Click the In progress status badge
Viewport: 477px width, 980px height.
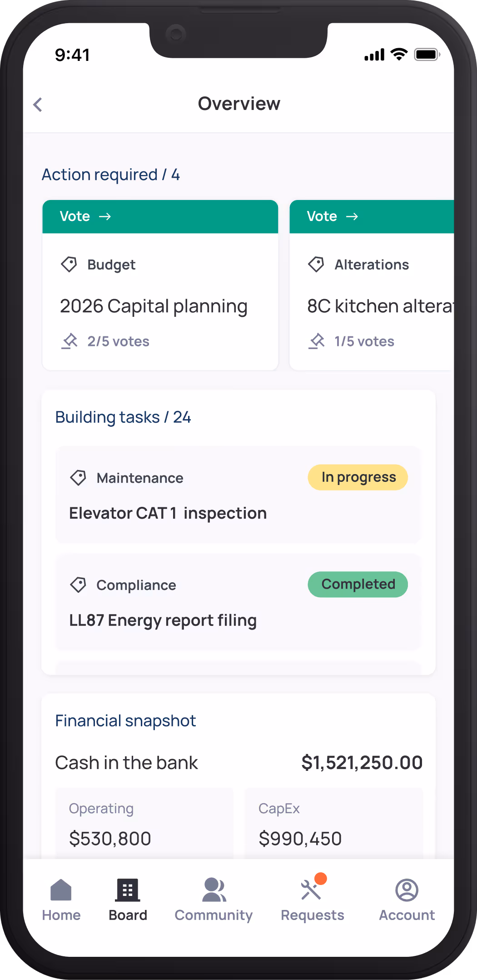(x=358, y=477)
